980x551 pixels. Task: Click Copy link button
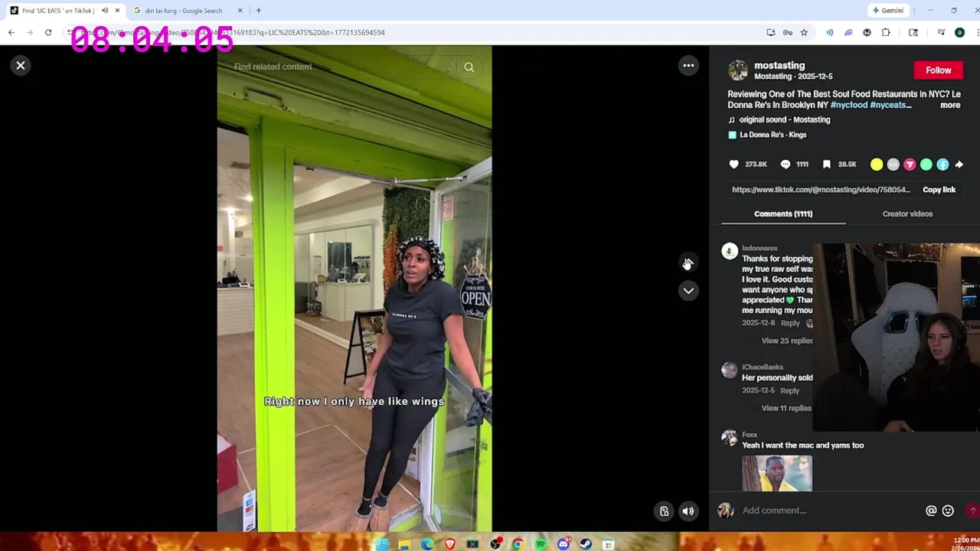pyautogui.click(x=939, y=190)
